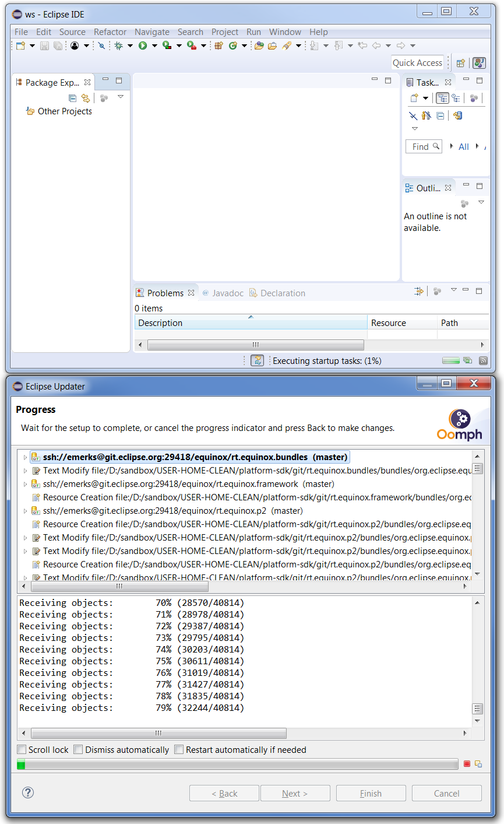Image resolution: width=504 pixels, height=824 pixels.
Task: Open the Help icon in the Eclipse Updater dialog
Action: tap(27, 793)
